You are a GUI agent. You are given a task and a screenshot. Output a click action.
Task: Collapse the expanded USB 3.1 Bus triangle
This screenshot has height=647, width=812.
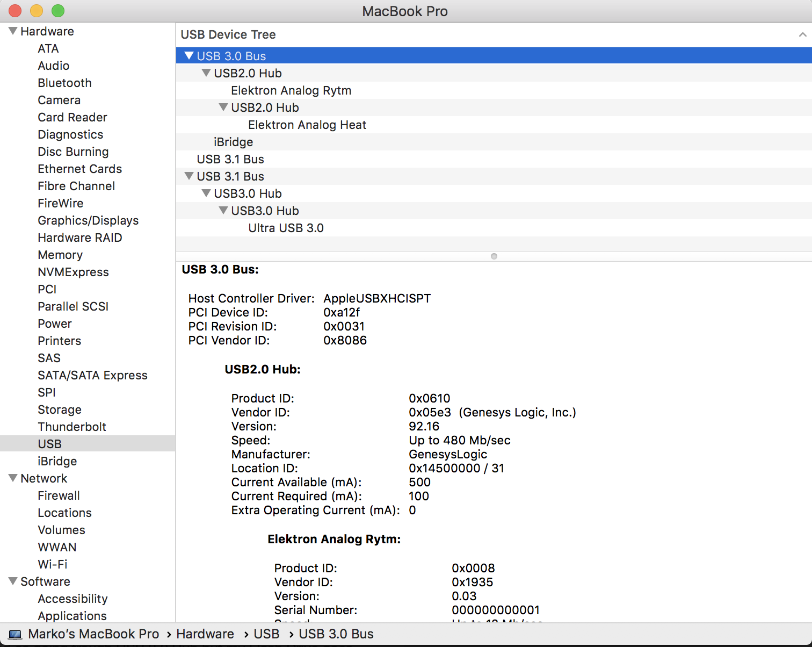point(189,176)
